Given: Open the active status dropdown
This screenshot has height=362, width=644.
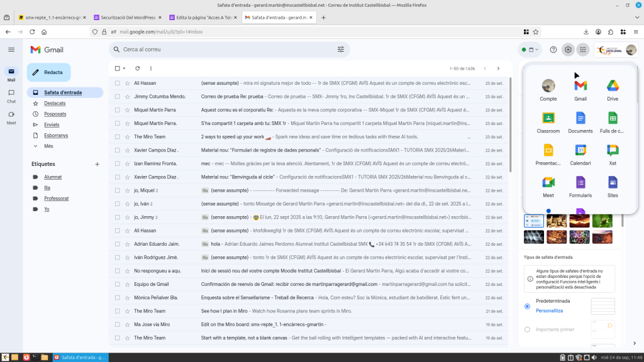Looking at the screenshot, I should click(530, 50).
